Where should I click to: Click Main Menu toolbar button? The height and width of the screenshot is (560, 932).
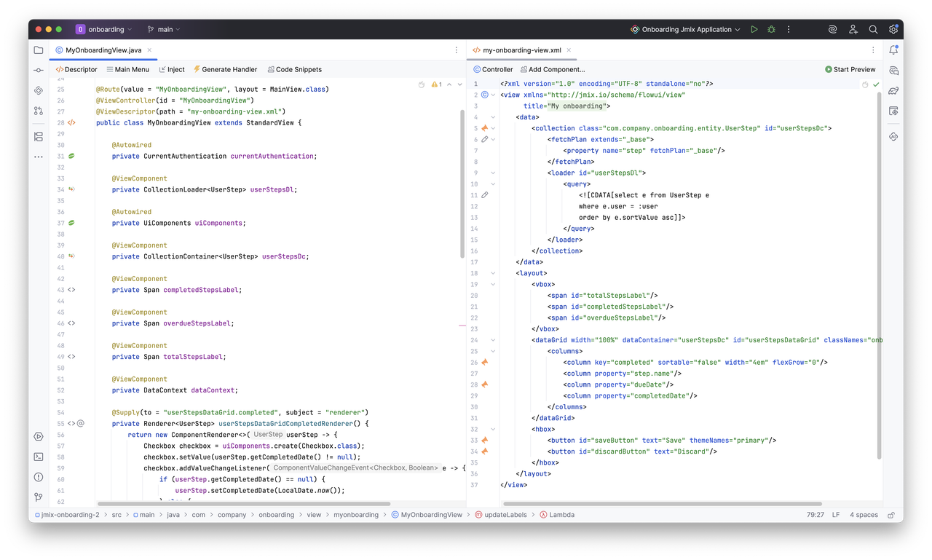pos(127,69)
